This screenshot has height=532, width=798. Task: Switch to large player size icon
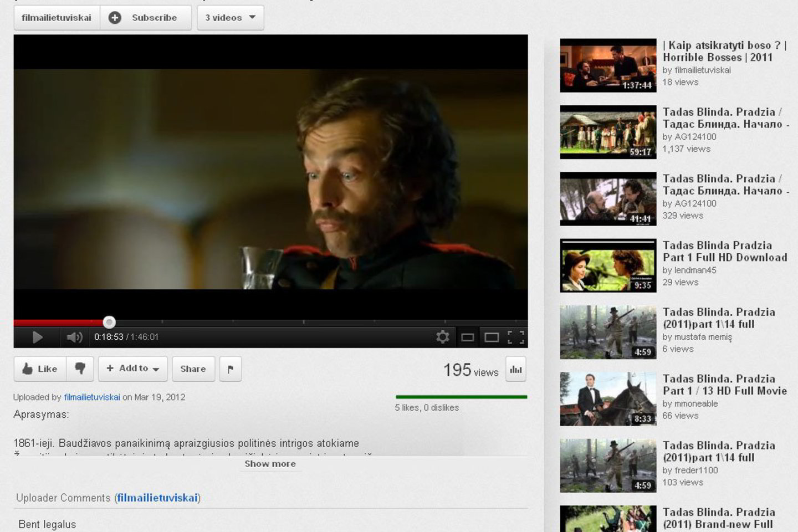pyautogui.click(x=492, y=337)
